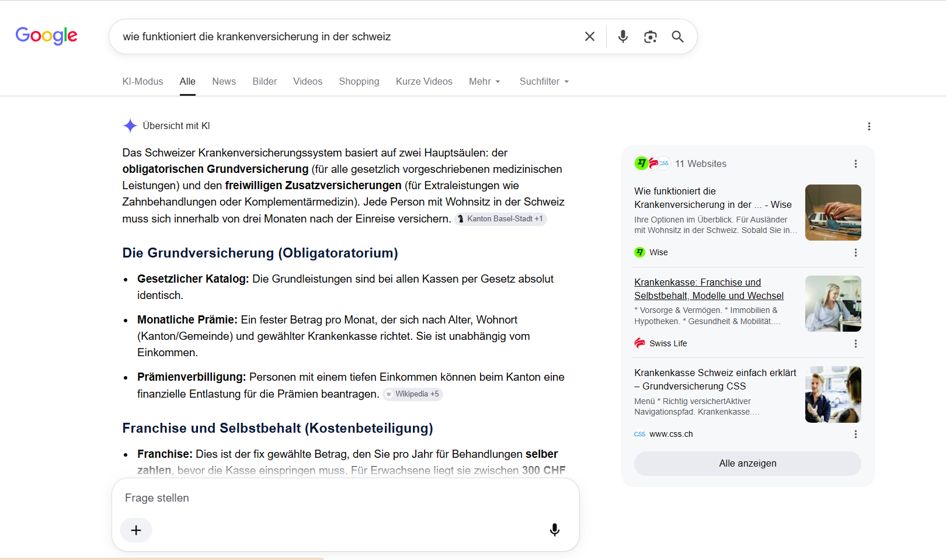Open the Kurze Videos tab
The image size is (946, 560).
(424, 82)
